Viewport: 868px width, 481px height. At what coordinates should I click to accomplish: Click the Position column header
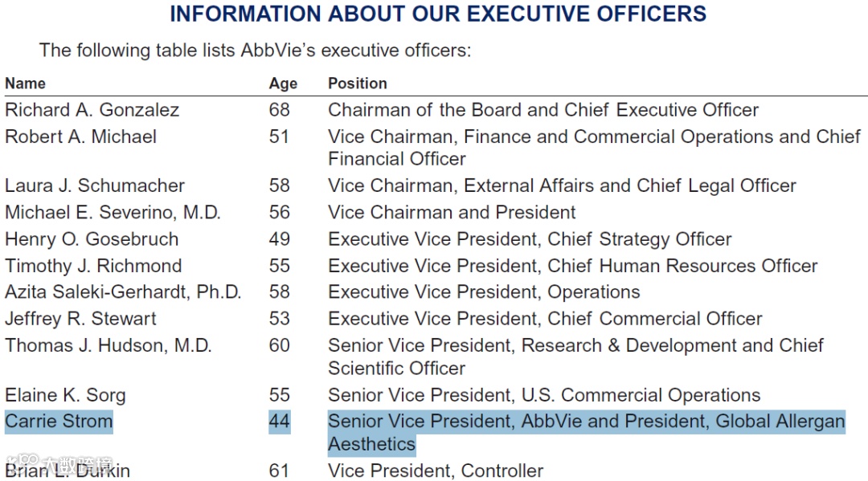357,84
